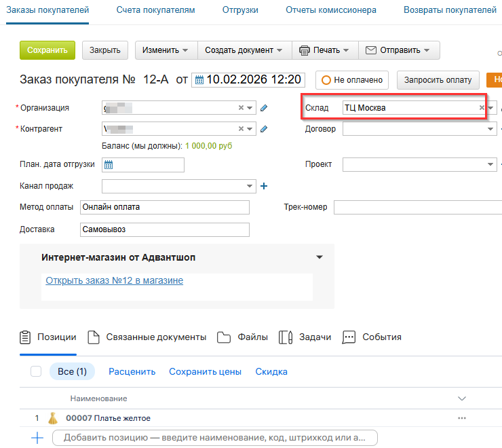Switch to Возвраты покупателей tab
This screenshot has width=502, height=448.
[450, 10]
